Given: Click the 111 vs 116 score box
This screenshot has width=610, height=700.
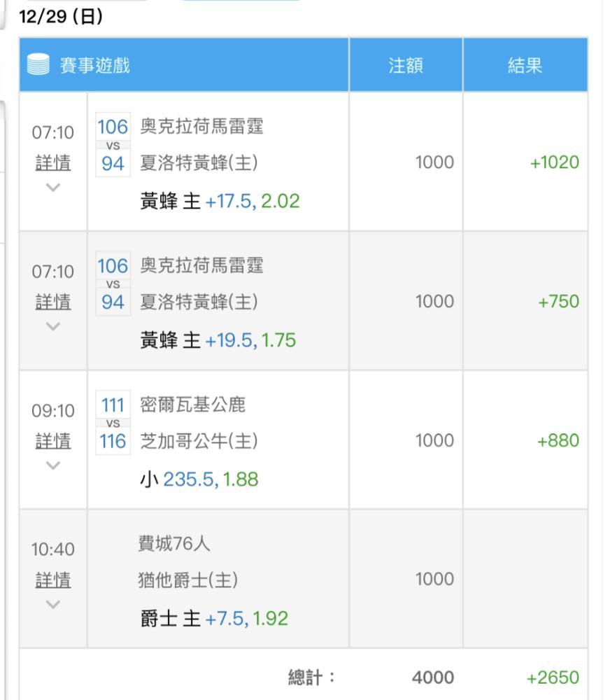Looking at the screenshot, I should pos(113,423).
